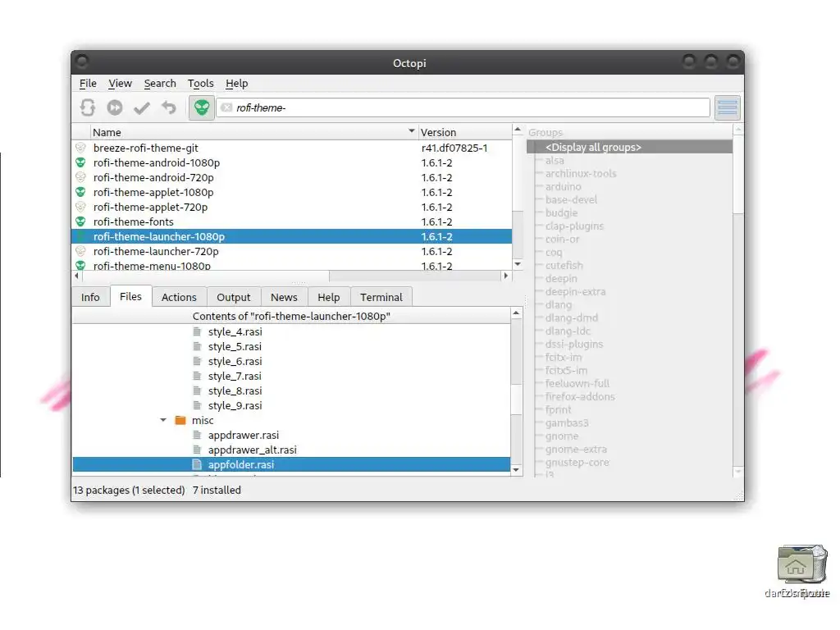
Task: Click the sync database toolbar icon
Action: [x=88, y=107]
